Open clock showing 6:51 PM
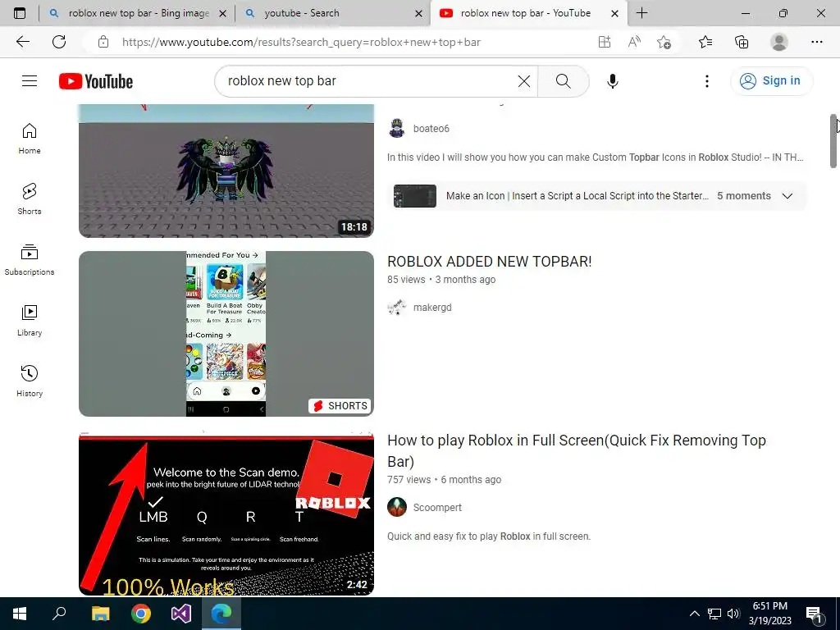Screen dimensions: 840x630 769,614
